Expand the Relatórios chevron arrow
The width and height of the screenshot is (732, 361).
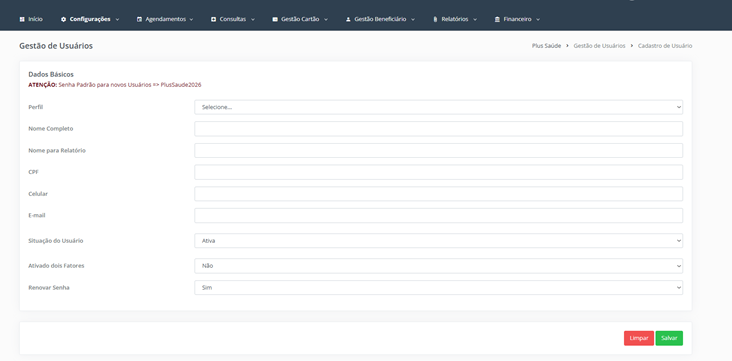tap(475, 20)
